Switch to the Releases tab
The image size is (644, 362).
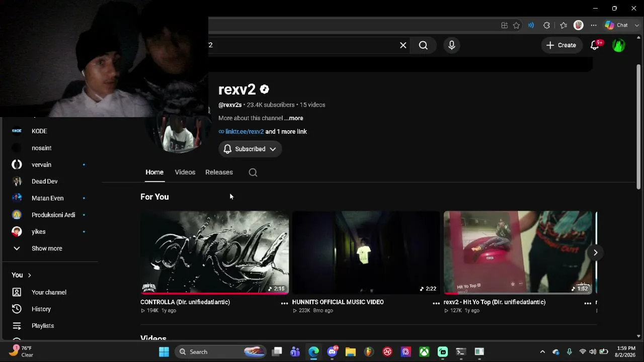click(219, 172)
